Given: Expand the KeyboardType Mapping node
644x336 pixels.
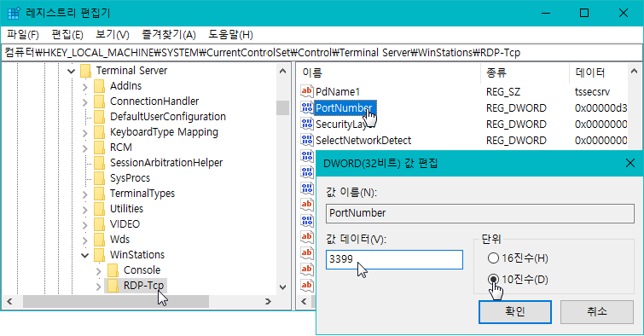Looking at the screenshot, I should pos(85,133).
